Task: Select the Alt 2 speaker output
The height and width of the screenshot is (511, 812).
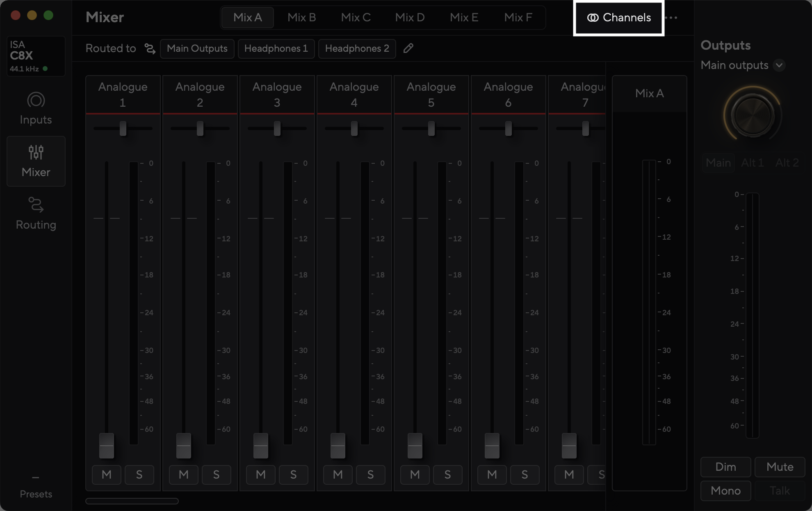Action: pyautogui.click(x=787, y=163)
